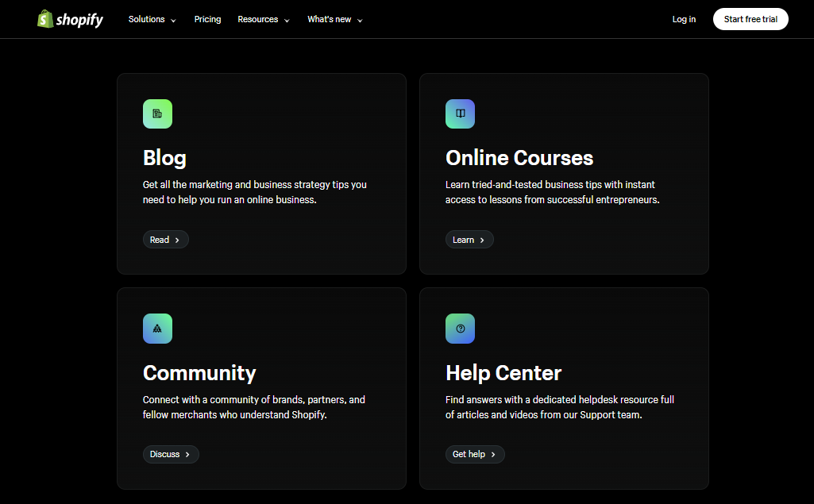Click the arrow in the Read button
This screenshot has height=504, width=814.
tap(177, 240)
